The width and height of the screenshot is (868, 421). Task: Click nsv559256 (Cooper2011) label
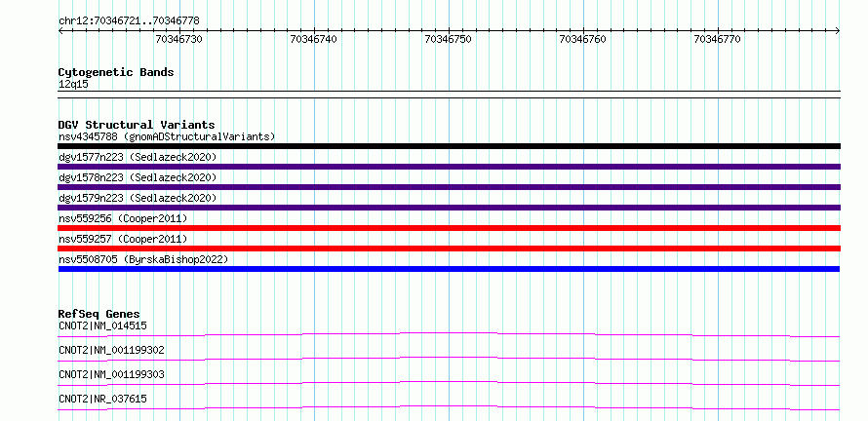click(x=123, y=218)
